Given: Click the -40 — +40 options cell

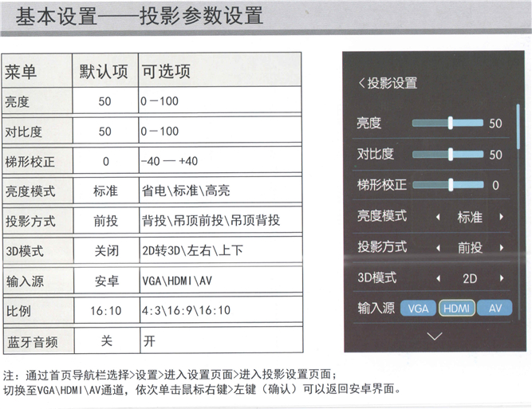Looking at the screenshot, I should click(x=220, y=160).
